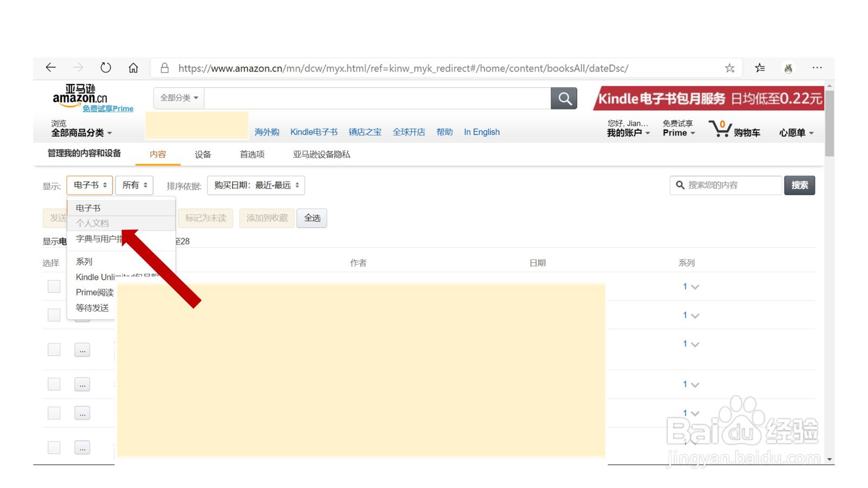This screenshot has width=868, height=488.
Task: Click the magnifier search submit icon
Action: 564,98
